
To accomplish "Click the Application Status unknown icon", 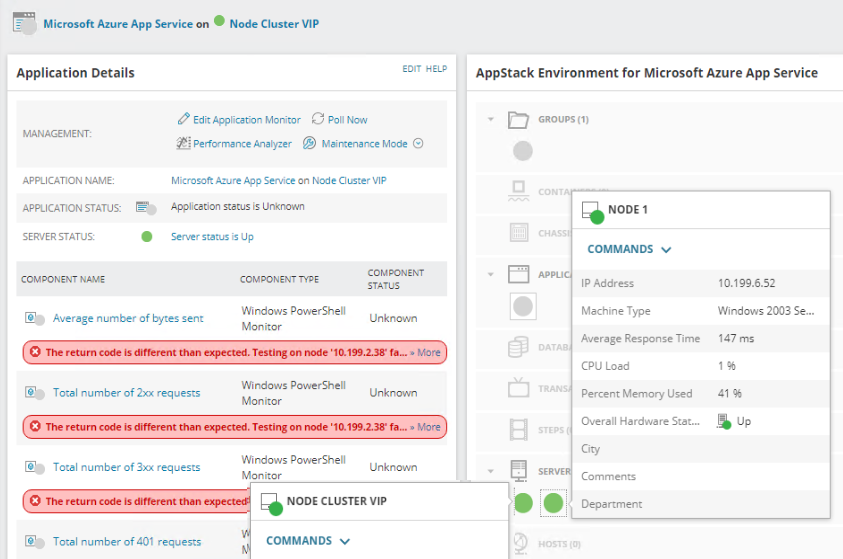I will point(146,208).
